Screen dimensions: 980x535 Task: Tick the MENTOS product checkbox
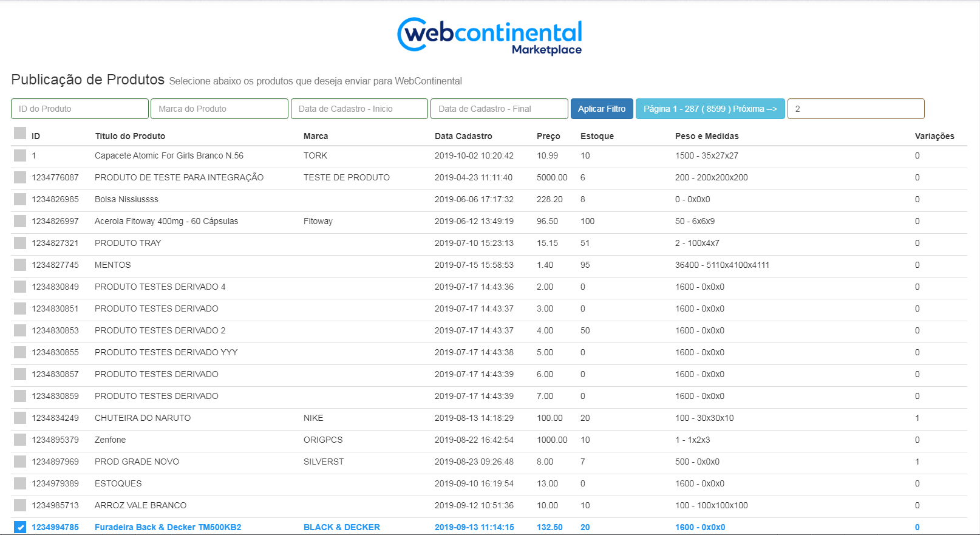coord(20,265)
